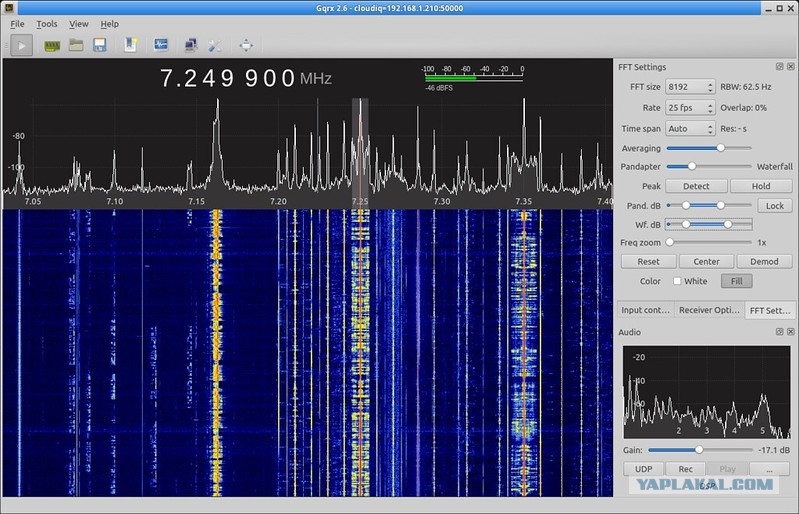Click the save settings floppy icon
This screenshot has height=514, width=799.
(x=100, y=45)
